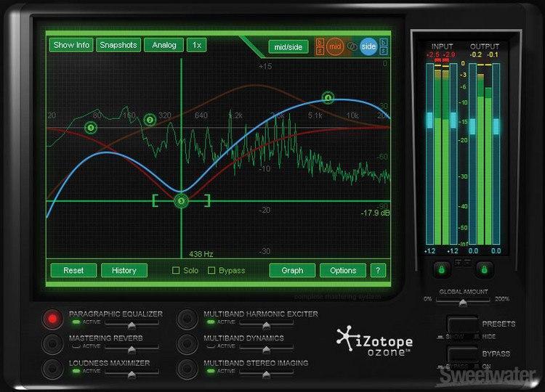Viewport: 545px width, 392px height.
Task: Open the Loudness Maximizer module with its round button
Action: point(52,369)
